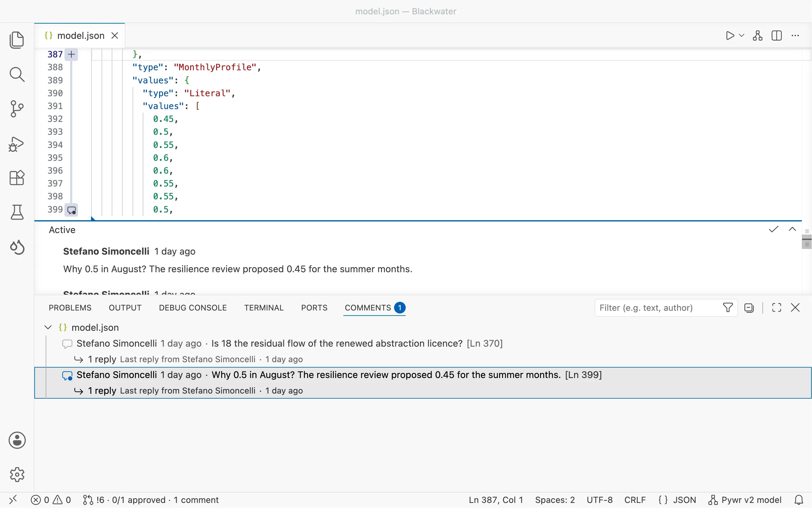Close the model.json tab
812x508 pixels.
(115, 36)
